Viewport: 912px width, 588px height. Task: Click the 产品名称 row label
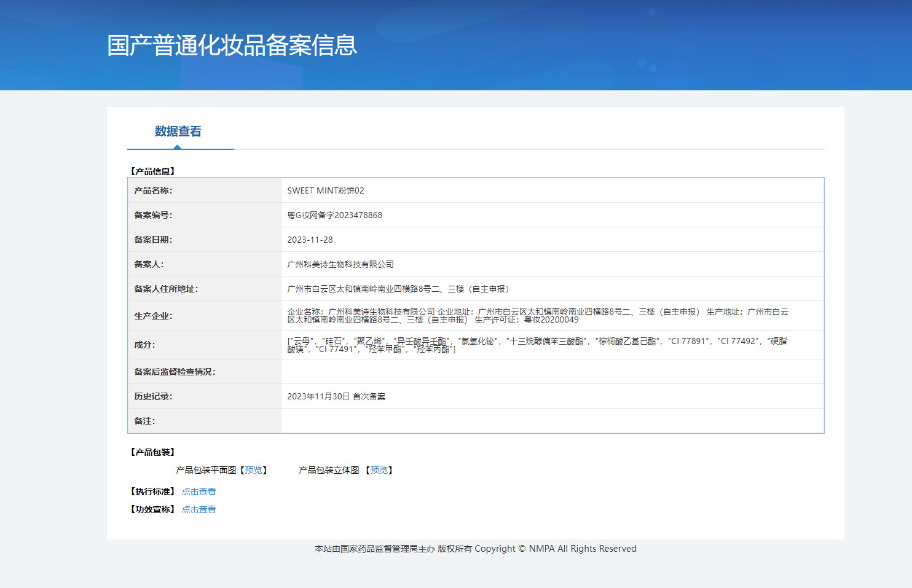click(153, 190)
